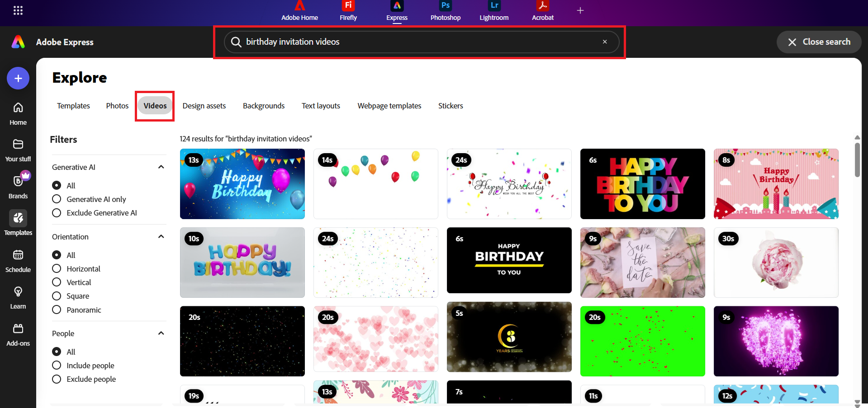This screenshot has height=408, width=868.
Task: Open the Brands section icon
Action: [x=18, y=186]
